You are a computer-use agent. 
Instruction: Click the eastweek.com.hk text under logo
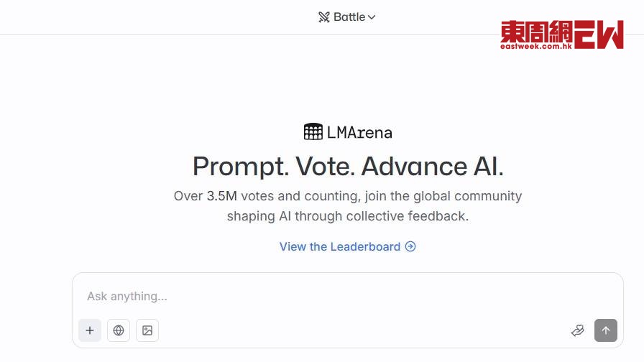(536, 46)
